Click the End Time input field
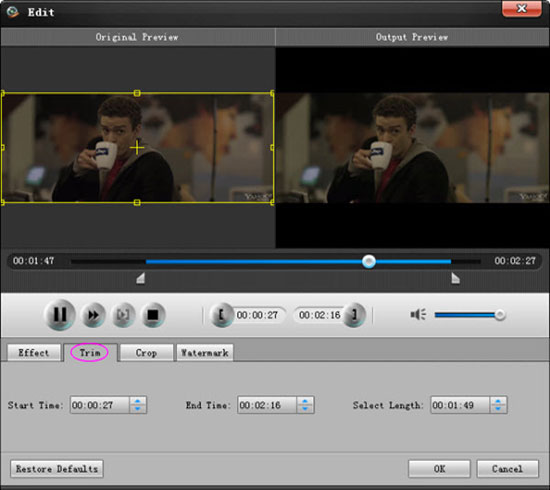 coord(267,405)
